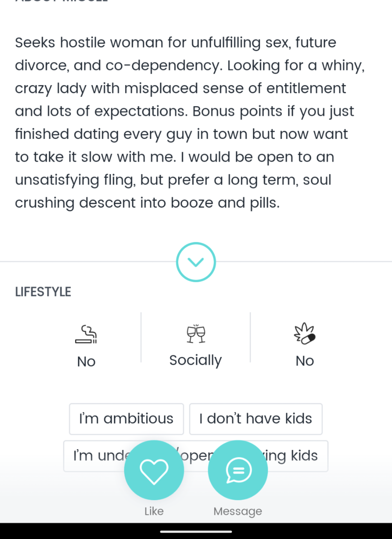Tap the heart Like button
392x539 pixels.
click(x=154, y=470)
